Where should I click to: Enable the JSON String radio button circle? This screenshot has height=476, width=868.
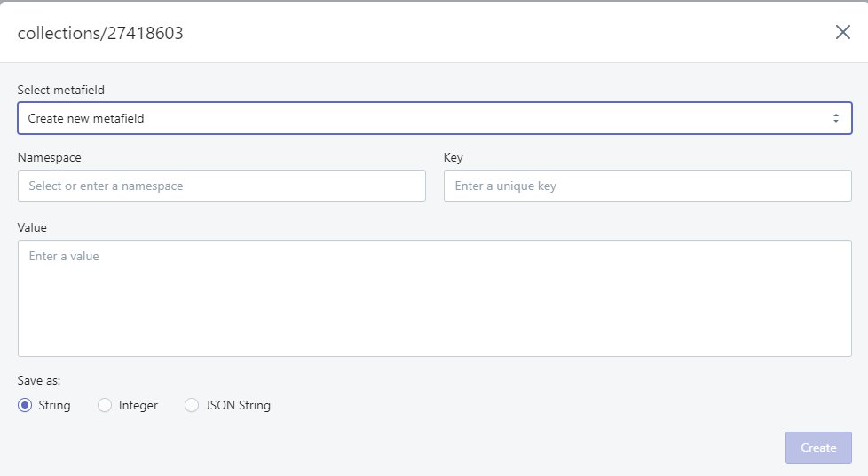(192, 405)
